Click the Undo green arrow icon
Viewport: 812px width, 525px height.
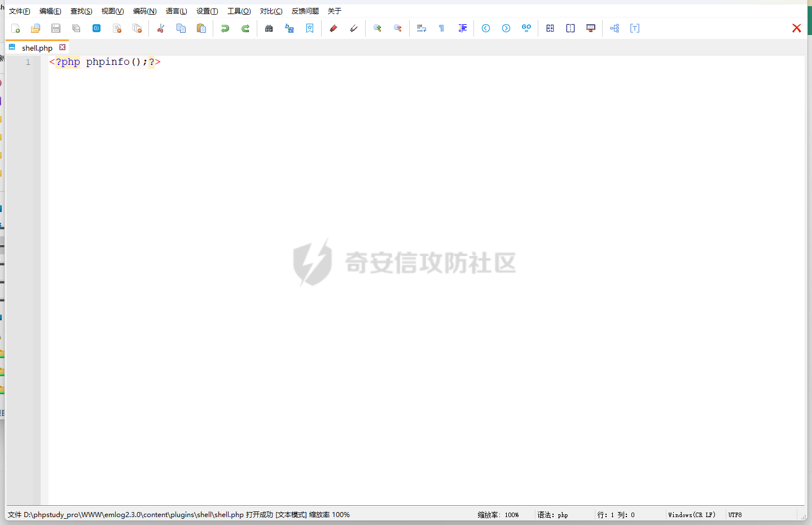coord(225,28)
